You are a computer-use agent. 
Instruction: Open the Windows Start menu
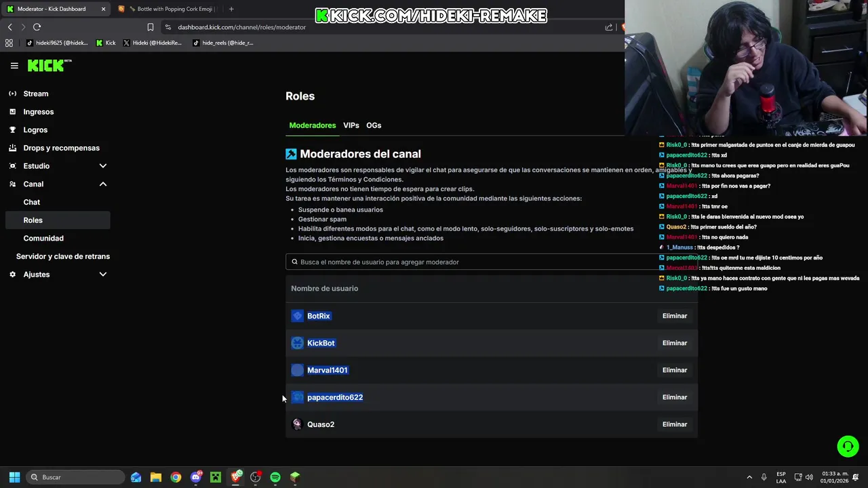14,477
